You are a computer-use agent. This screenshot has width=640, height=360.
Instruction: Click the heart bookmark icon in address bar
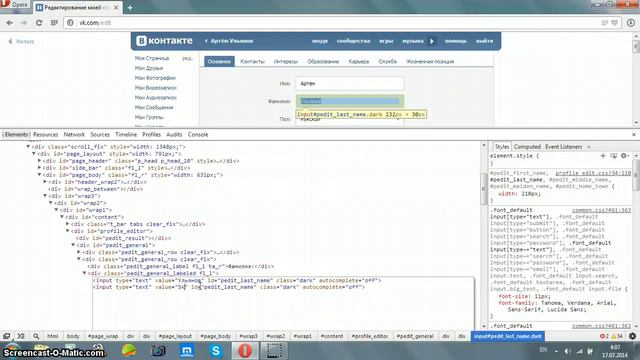point(614,23)
